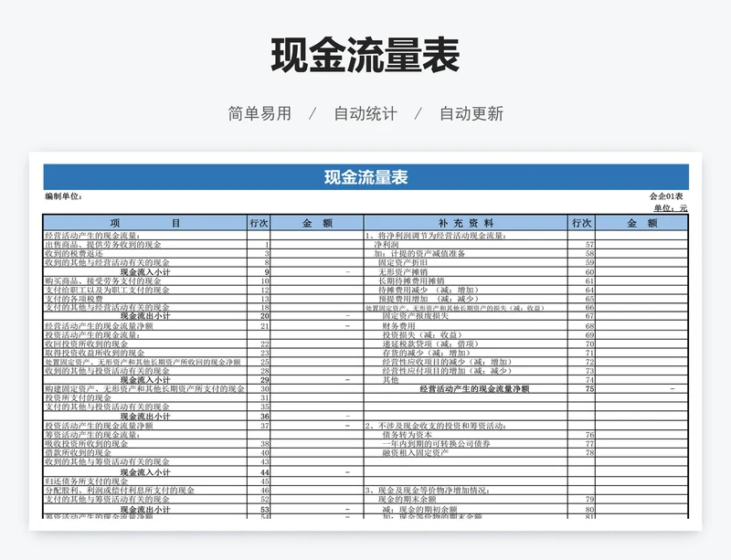Click the 简单易用 subtitle text
Image resolution: width=731 pixels, height=560 pixels.
tap(260, 113)
